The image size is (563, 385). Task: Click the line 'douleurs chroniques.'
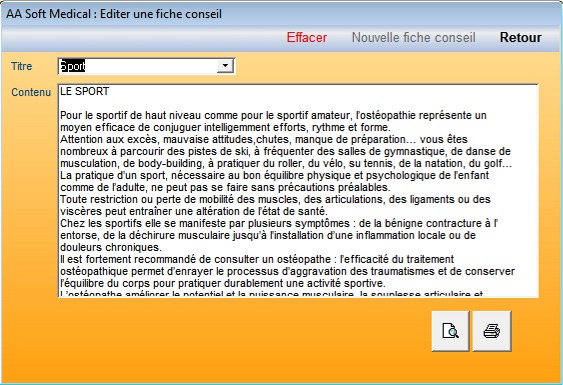click(x=111, y=247)
